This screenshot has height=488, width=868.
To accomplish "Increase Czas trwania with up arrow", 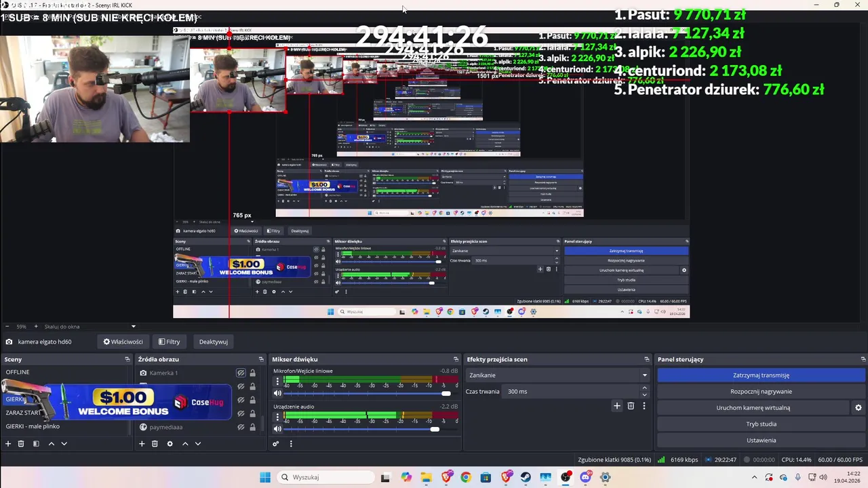I will click(x=644, y=388).
